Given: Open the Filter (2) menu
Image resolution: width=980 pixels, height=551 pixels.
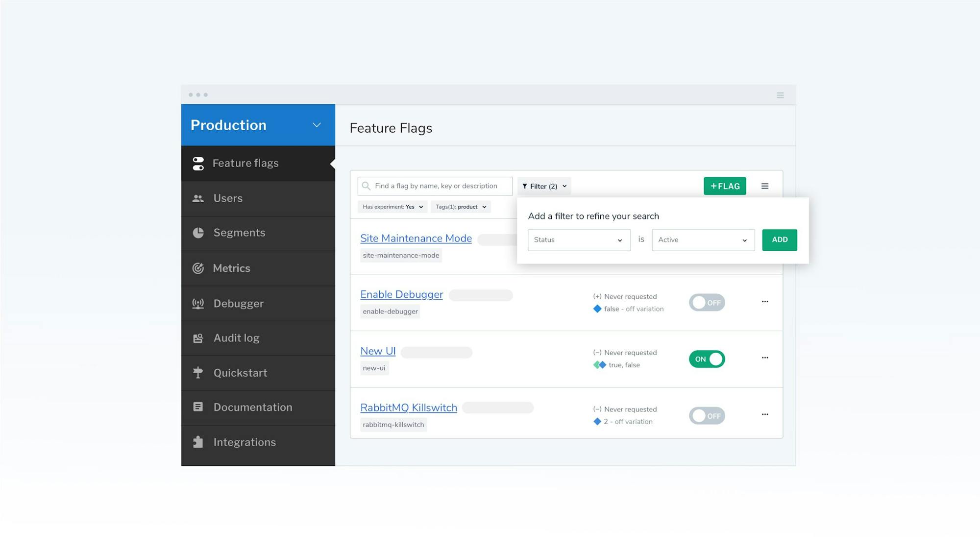Looking at the screenshot, I should (544, 186).
